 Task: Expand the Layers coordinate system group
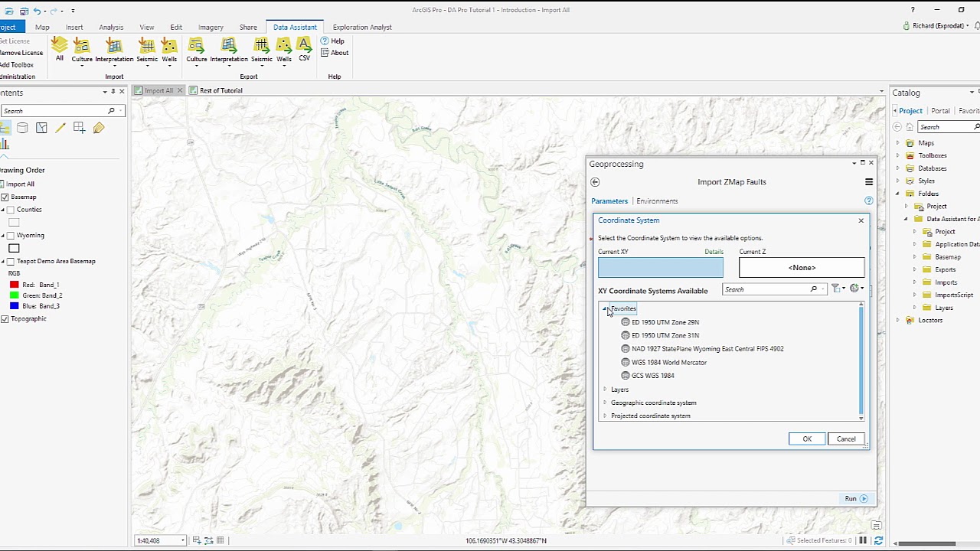(x=605, y=390)
